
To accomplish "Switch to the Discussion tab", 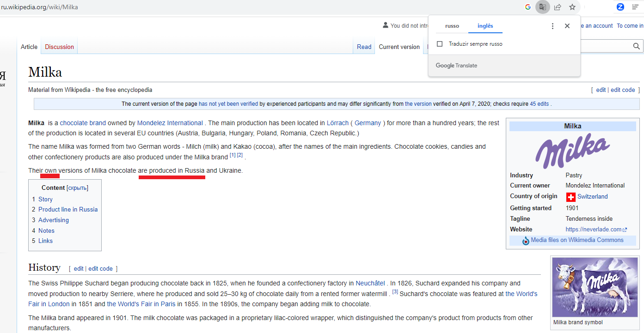I will pyautogui.click(x=59, y=47).
